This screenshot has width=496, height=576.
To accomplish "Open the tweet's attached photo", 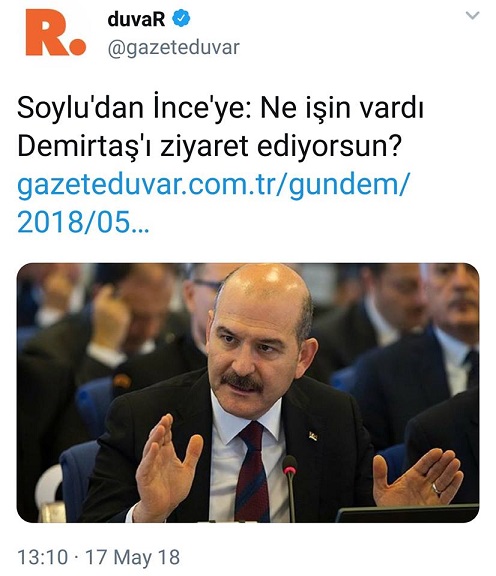I will [248, 393].
